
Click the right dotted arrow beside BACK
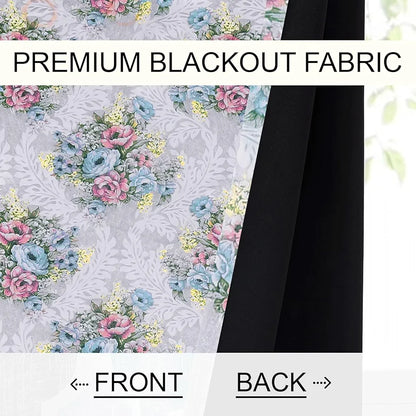click(322, 382)
